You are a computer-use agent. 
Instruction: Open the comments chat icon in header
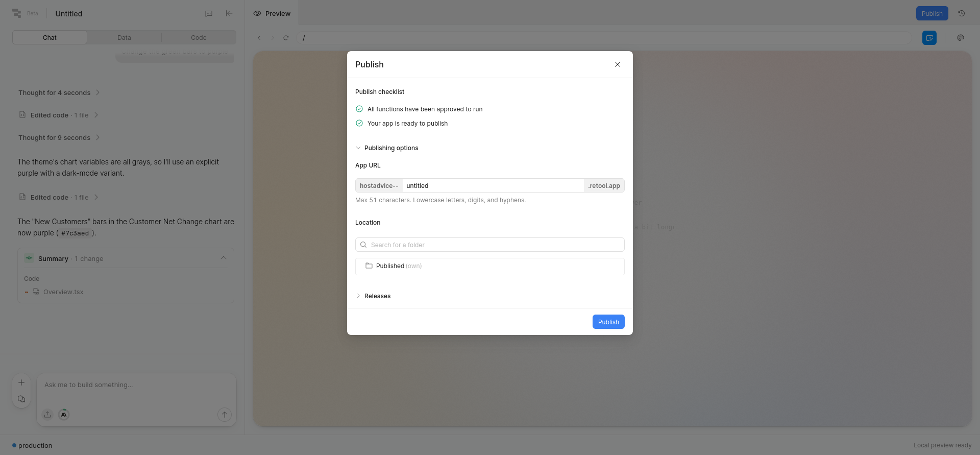click(209, 14)
